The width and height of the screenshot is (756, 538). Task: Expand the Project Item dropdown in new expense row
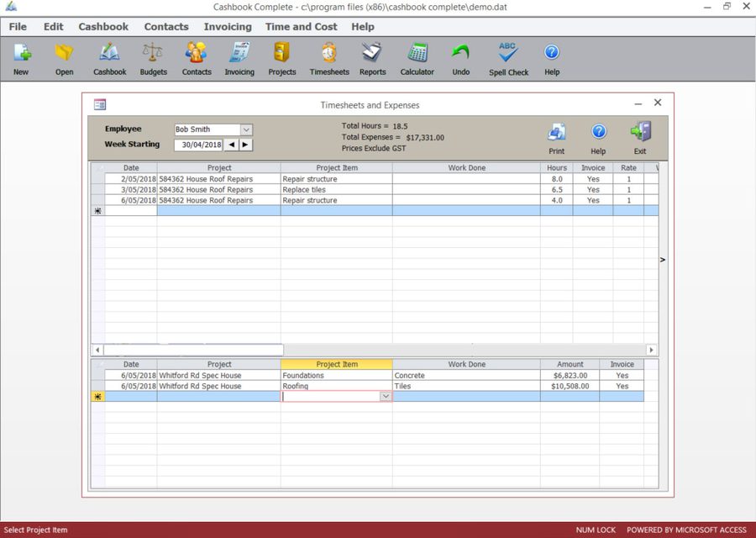386,396
